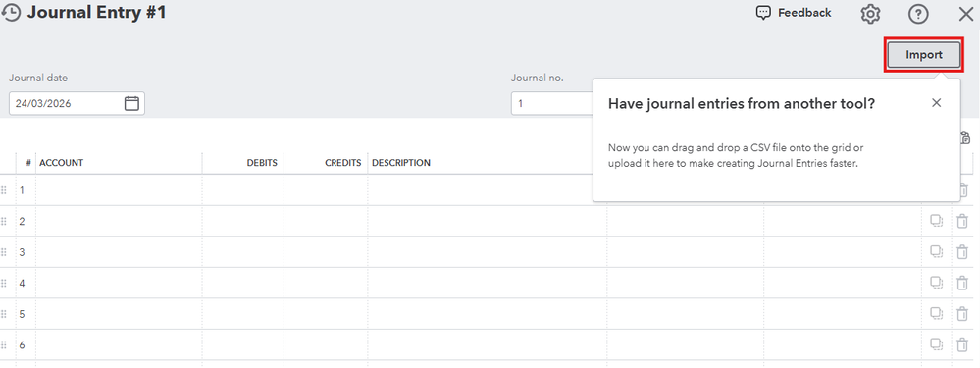The width and height of the screenshot is (980, 368).
Task: Copy line 4 with its duplicate icon
Action: point(936,283)
